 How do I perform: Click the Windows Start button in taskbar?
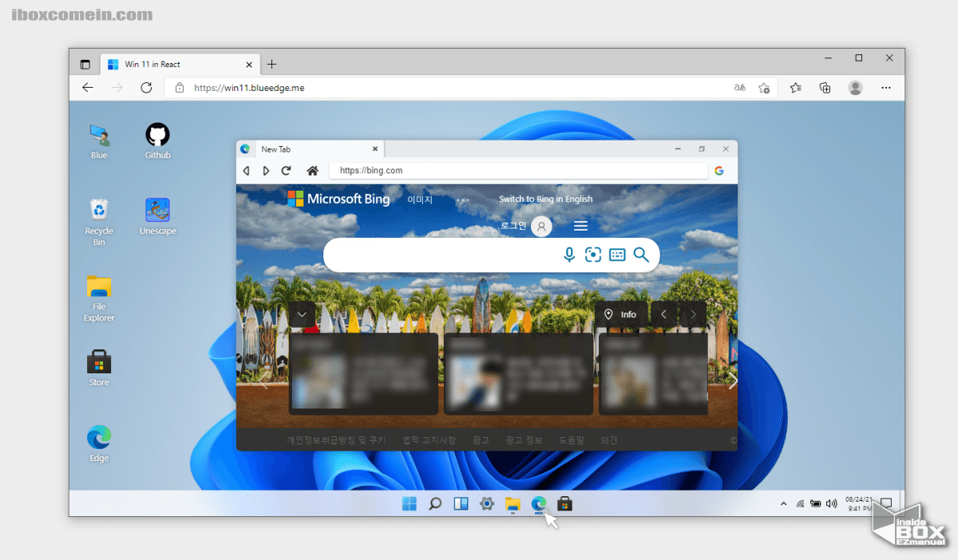tap(409, 503)
